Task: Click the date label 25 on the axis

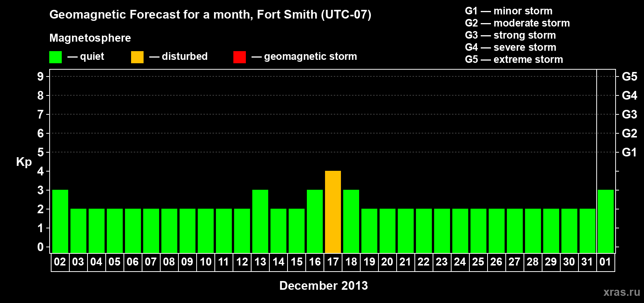Action: pyautogui.click(x=478, y=262)
